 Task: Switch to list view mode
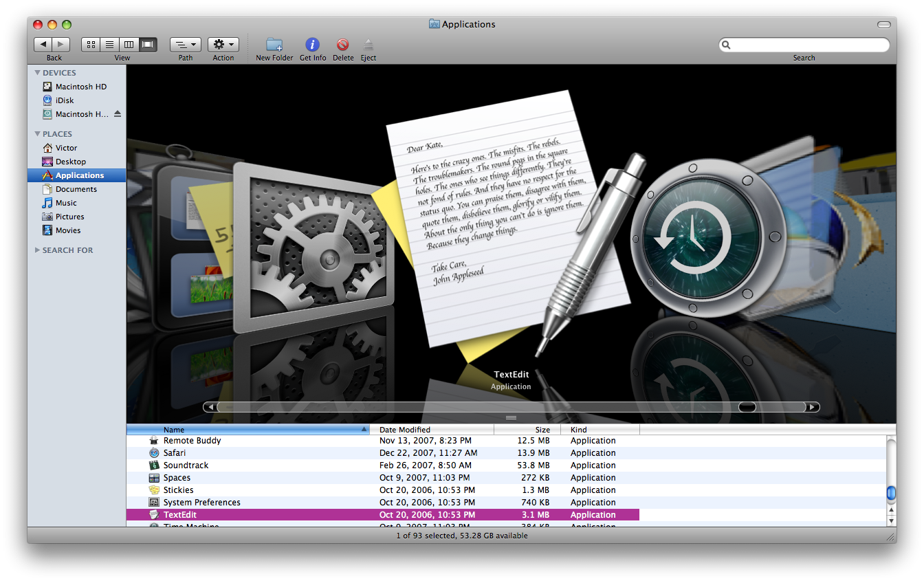point(109,45)
